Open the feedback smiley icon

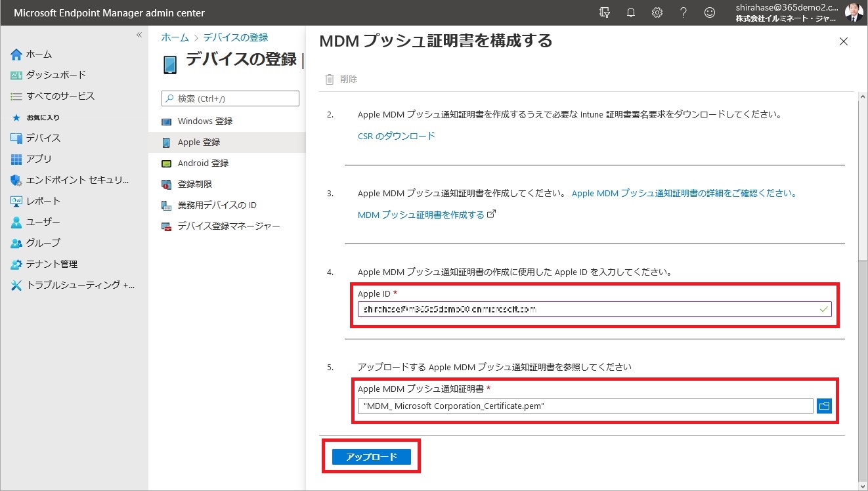[709, 12]
